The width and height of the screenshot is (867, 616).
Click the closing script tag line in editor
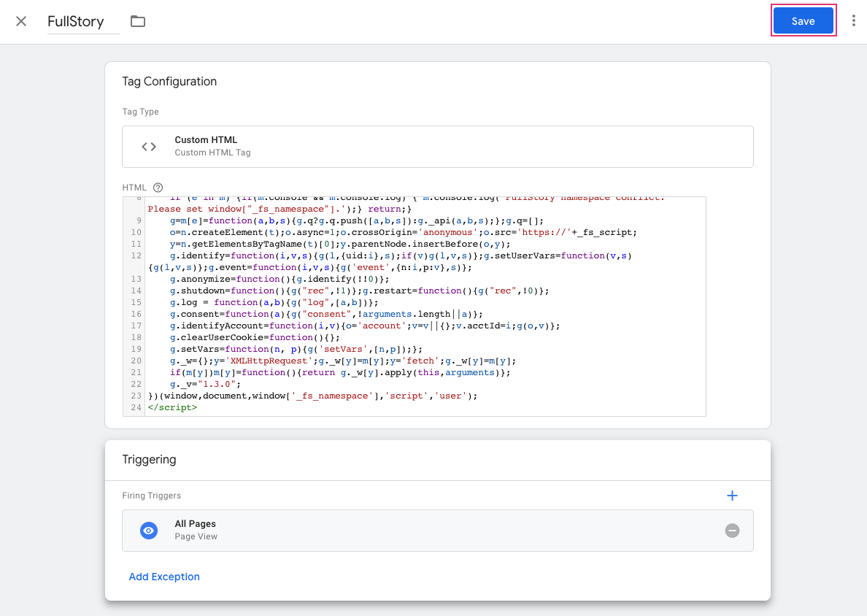click(x=172, y=407)
